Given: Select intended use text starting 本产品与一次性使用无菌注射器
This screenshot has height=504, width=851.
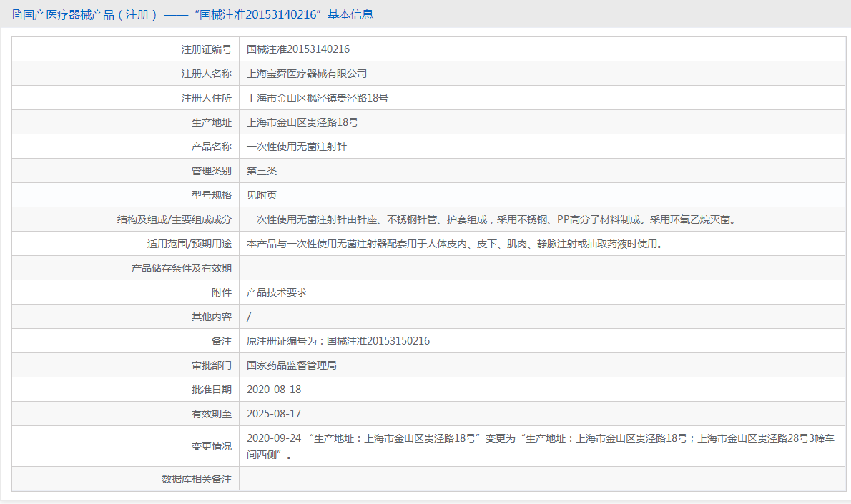Looking at the screenshot, I should pos(455,244).
